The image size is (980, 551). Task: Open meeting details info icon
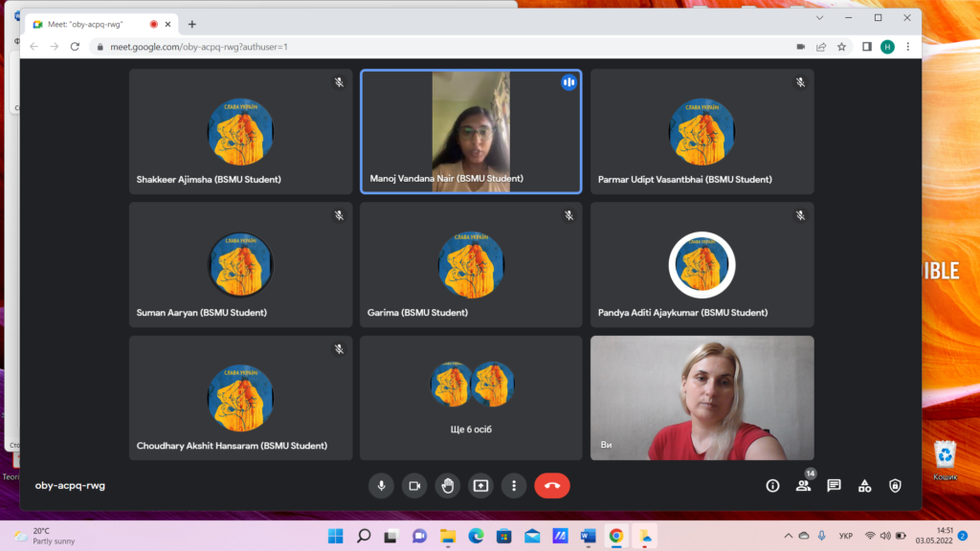point(772,486)
